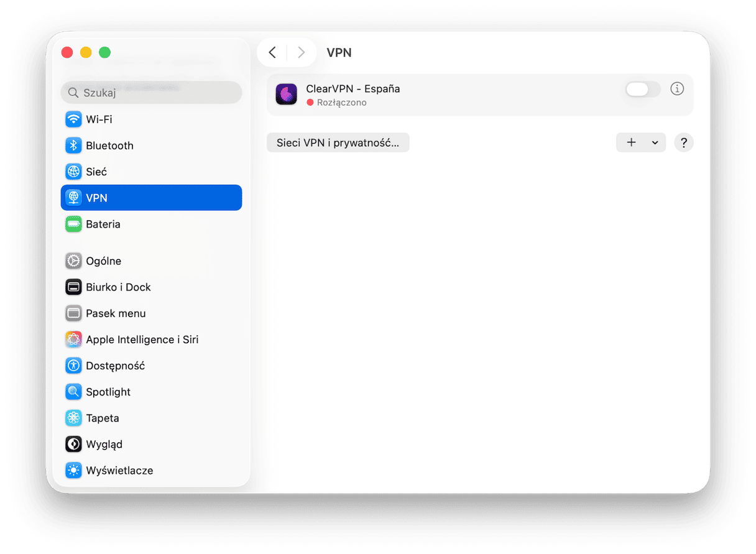Image resolution: width=756 pixels, height=554 pixels.
Task: Go to Pasek menu settings
Action: pyautogui.click(x=116, y=313)
